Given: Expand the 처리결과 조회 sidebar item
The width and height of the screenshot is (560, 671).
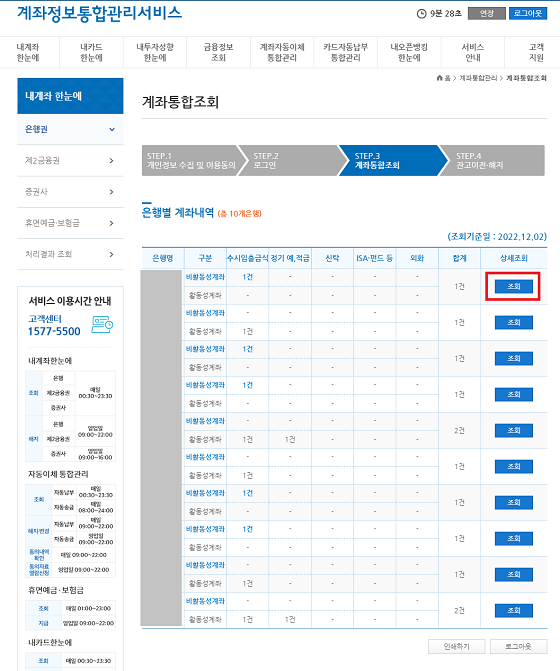Looking at the screenshot, I should [x=70, y=254].
